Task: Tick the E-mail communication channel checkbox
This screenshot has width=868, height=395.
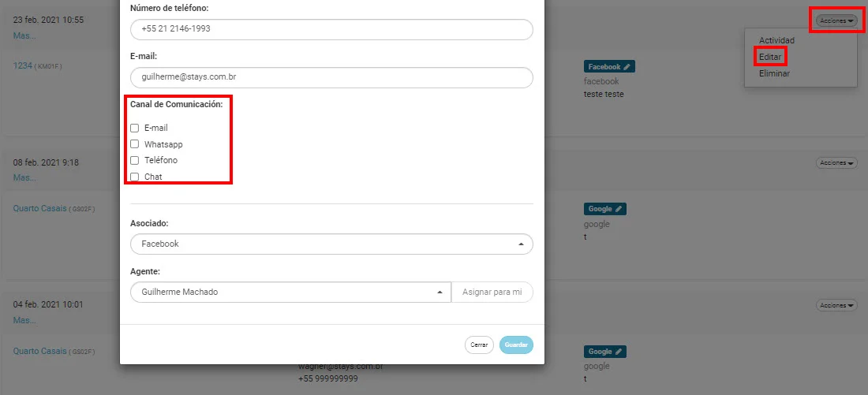Action: [x=134, y=128]
